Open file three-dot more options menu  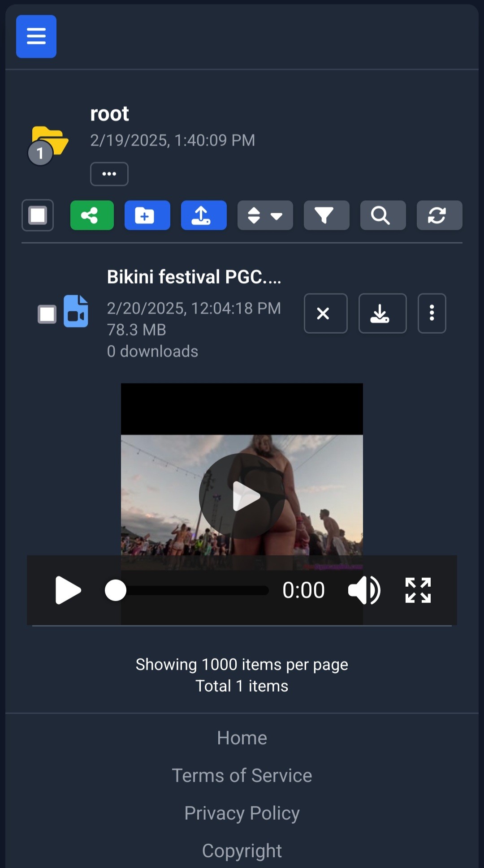[432, 314]
